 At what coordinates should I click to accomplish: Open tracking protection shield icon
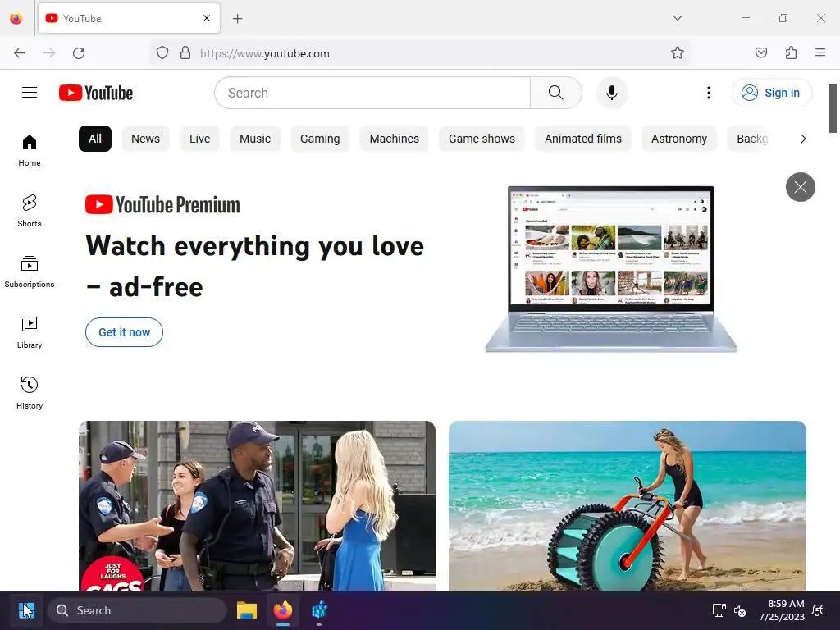click(162, 53)
